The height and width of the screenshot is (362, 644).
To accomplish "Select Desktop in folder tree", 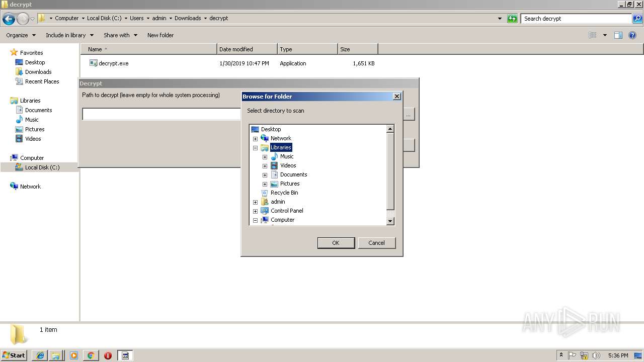I will (x=271, y=129).
